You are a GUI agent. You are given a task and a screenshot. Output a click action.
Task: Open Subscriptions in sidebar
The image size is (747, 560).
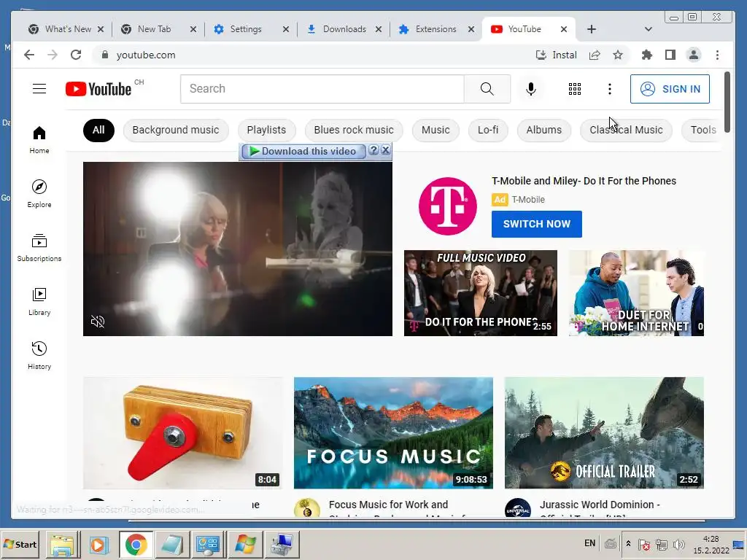(x=39, y=248)
